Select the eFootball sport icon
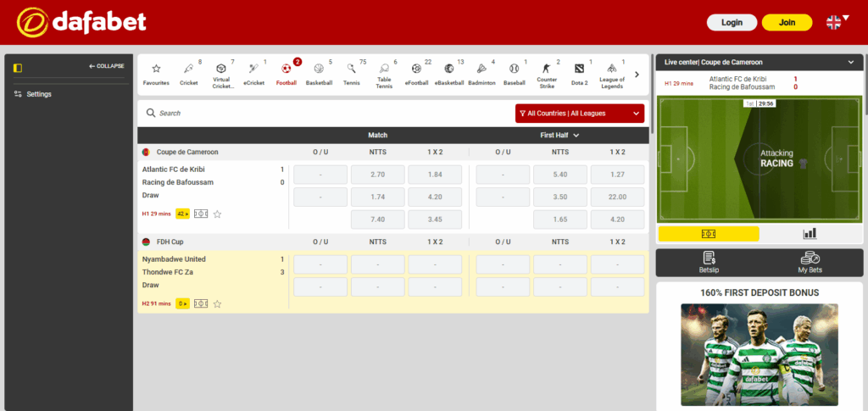This screenshot has height=411, width=868. pyautogui.click(x=416, y=74)
